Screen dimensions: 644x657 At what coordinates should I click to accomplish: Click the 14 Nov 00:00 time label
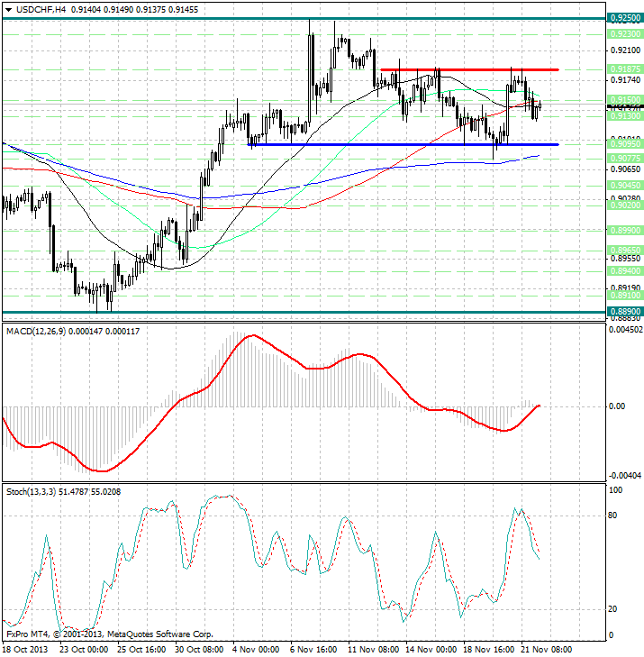pyautogui.click(x=431, y=650)
